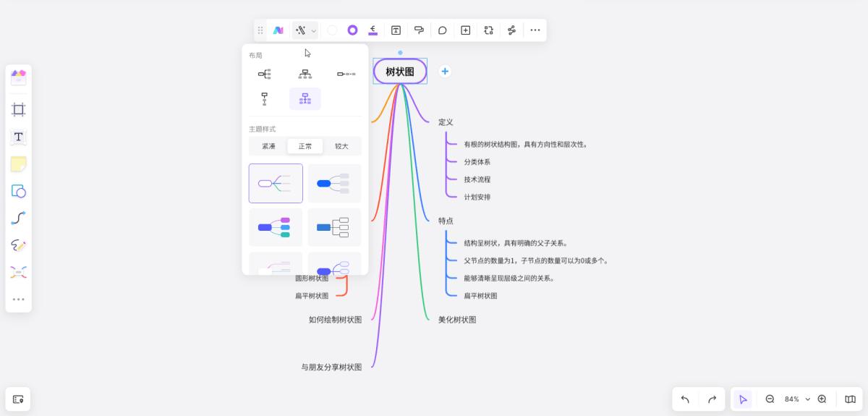Switch theme density to 较大

pos(341,146)
